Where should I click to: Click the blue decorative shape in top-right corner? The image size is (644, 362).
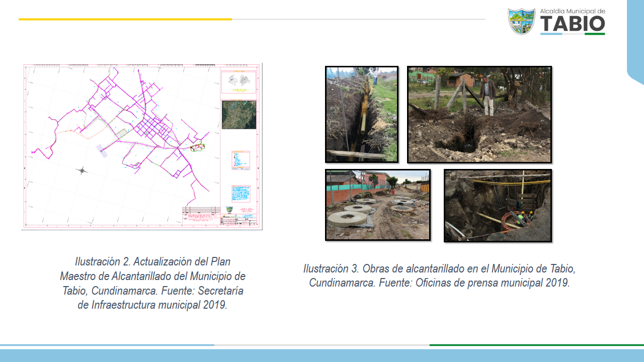(x=636, y=40)
